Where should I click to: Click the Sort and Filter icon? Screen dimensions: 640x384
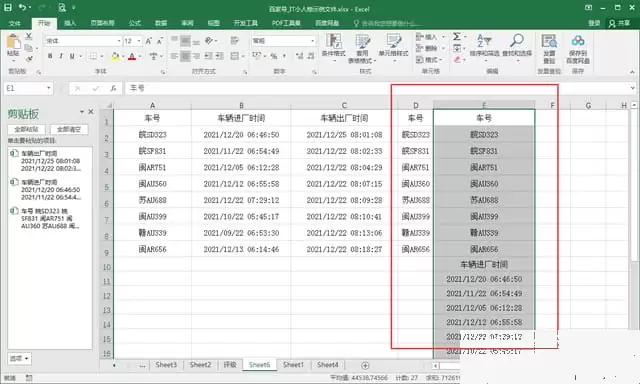[484, 41]
